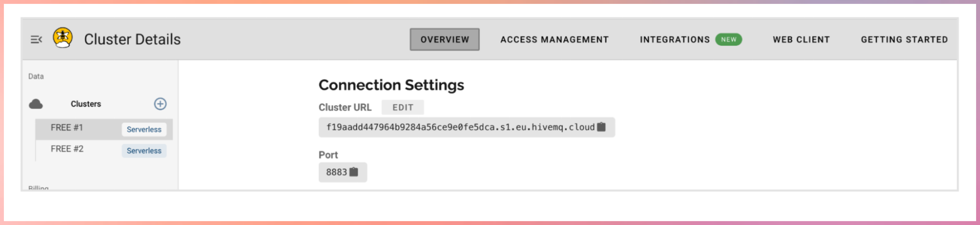The image size is (980, 225).
Task: Click Serverless badge on FREE #1
Action: (x=144, y=130)
